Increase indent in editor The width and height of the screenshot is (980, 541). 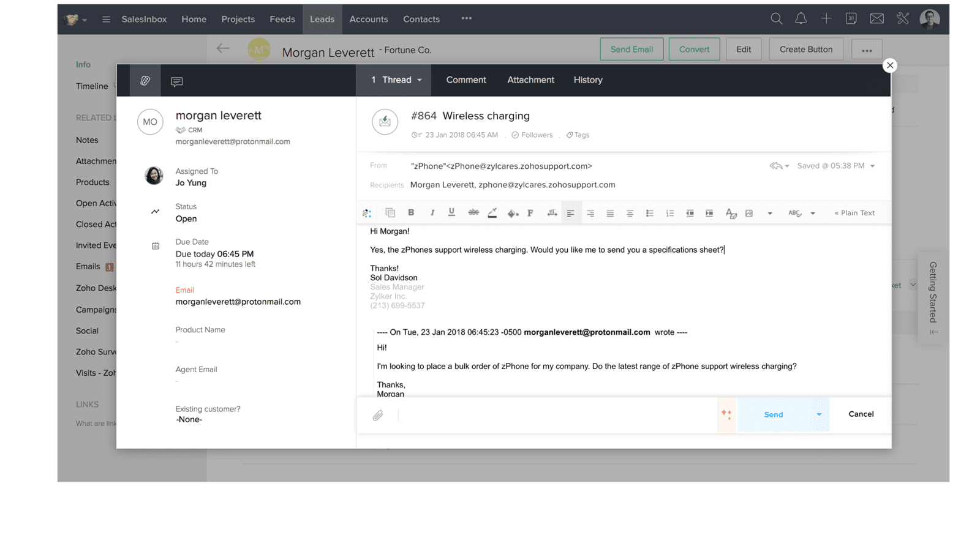pos(709,213)
